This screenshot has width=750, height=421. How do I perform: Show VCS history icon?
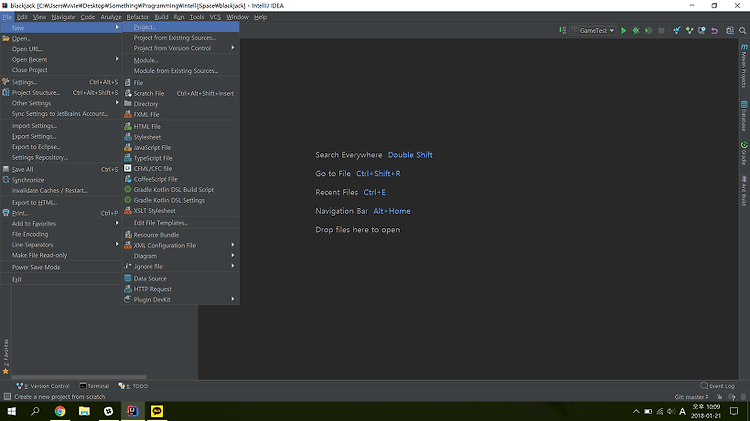tap(702, 31)
